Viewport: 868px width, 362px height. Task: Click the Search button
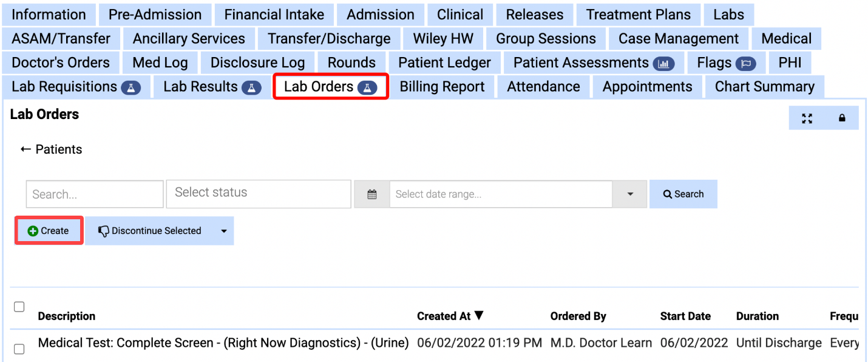[683, 194]
